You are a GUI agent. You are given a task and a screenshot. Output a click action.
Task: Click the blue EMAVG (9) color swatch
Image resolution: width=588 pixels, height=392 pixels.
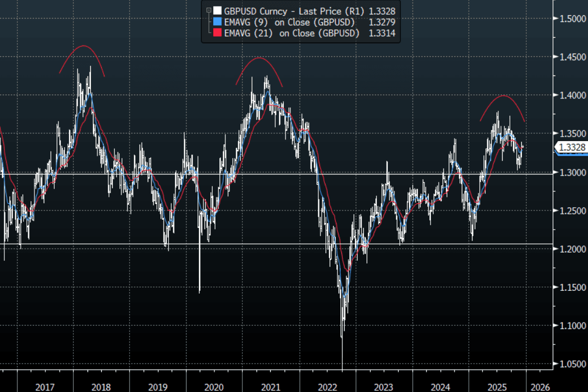[x=218, y=22]
